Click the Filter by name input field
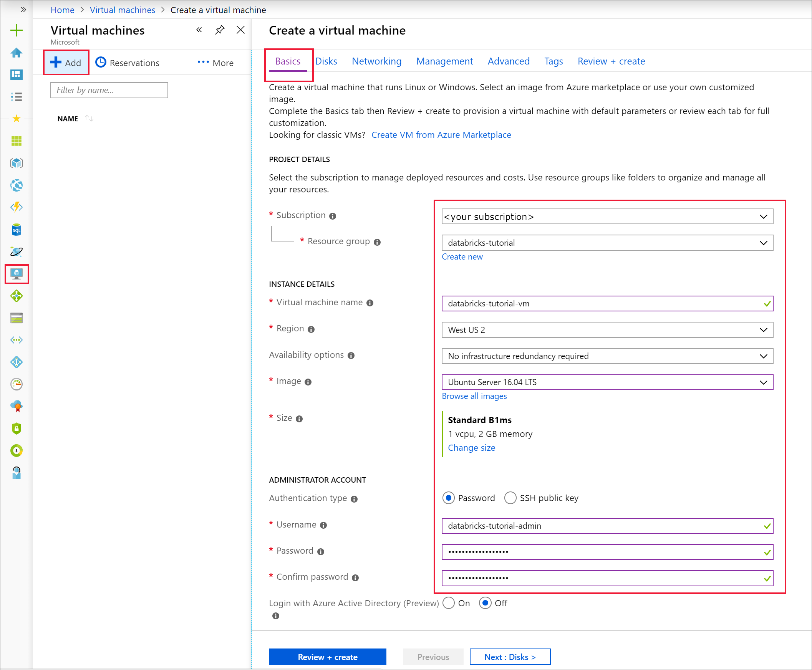This screenshot has height=670, width=812. coord(109,90)
